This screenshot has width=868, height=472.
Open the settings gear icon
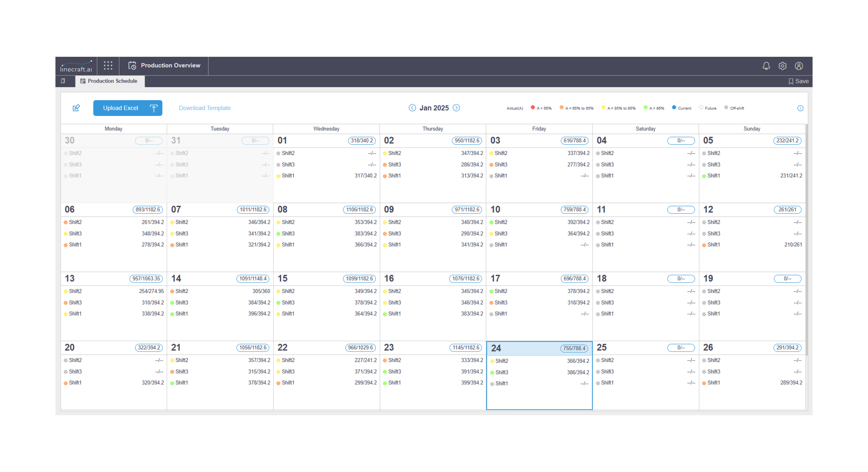tap(782, 66)
